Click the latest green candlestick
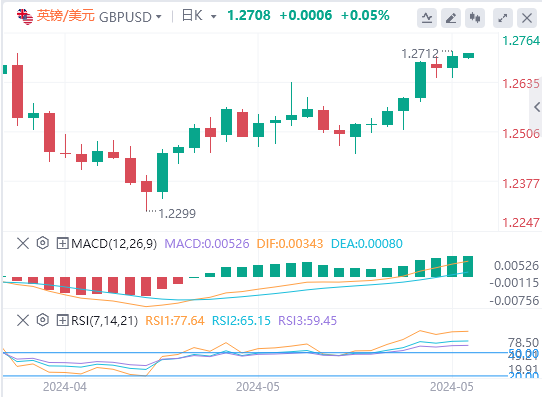This screenshot has height=397, width=542. tap(468, 56)
